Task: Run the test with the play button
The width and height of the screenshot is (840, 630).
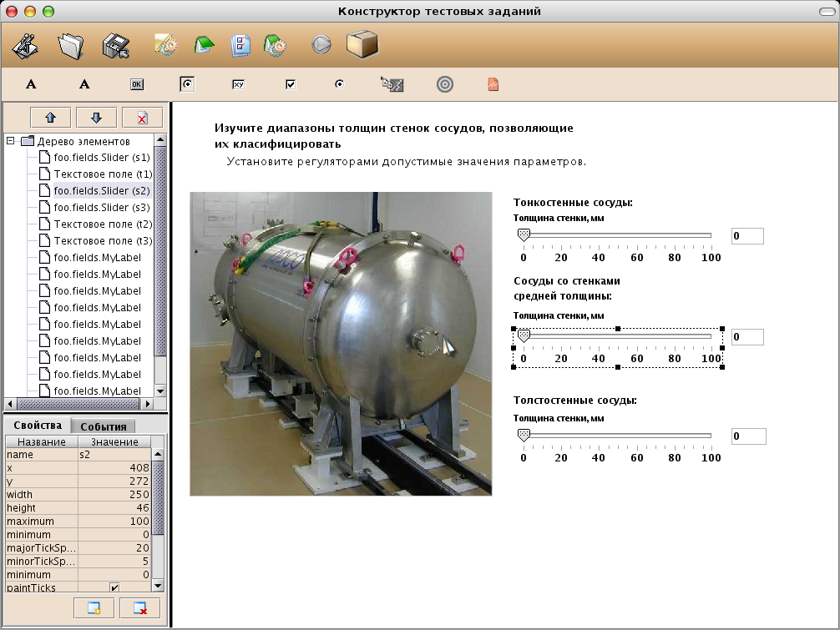Action: (x=321, y=44)
